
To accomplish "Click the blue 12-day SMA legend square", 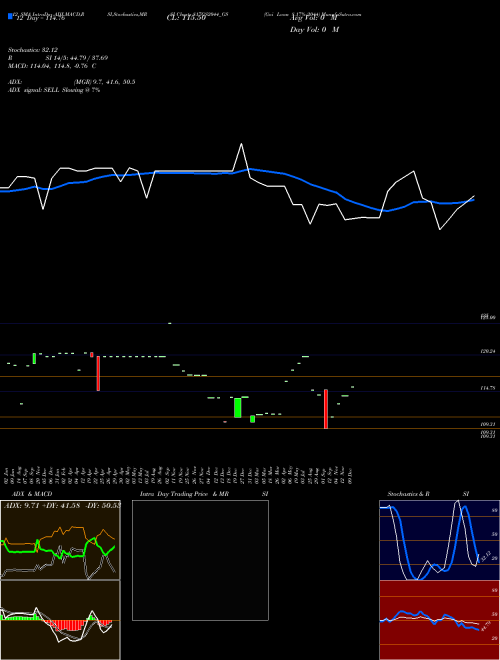I will click(x=10, y=17).
